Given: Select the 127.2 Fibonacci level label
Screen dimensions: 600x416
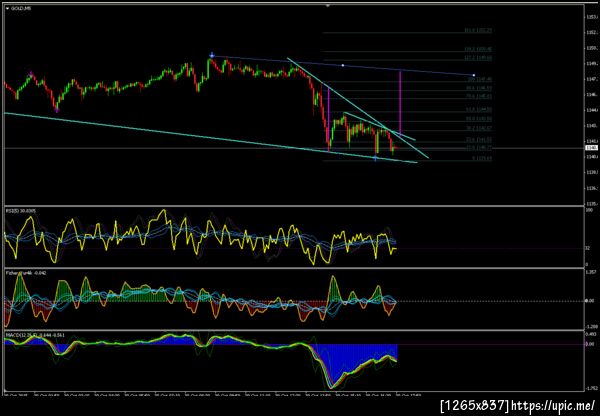Looking at the screenshot, I should (478, 58).
